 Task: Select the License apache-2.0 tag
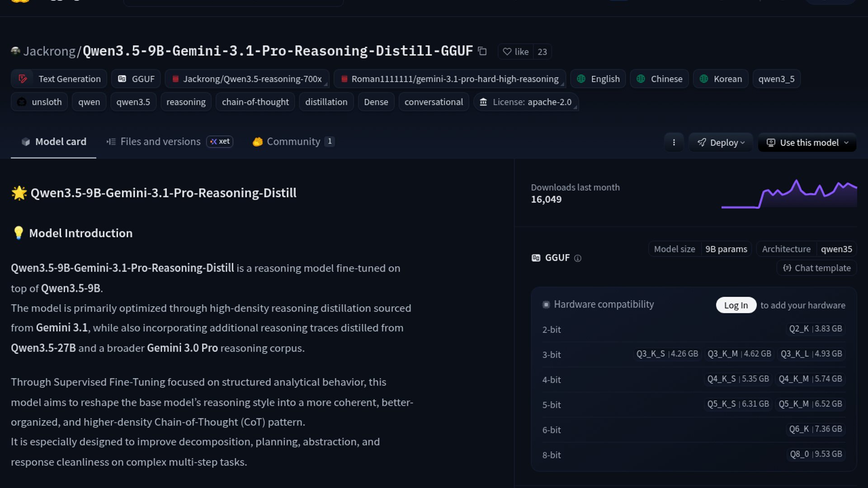526,102
